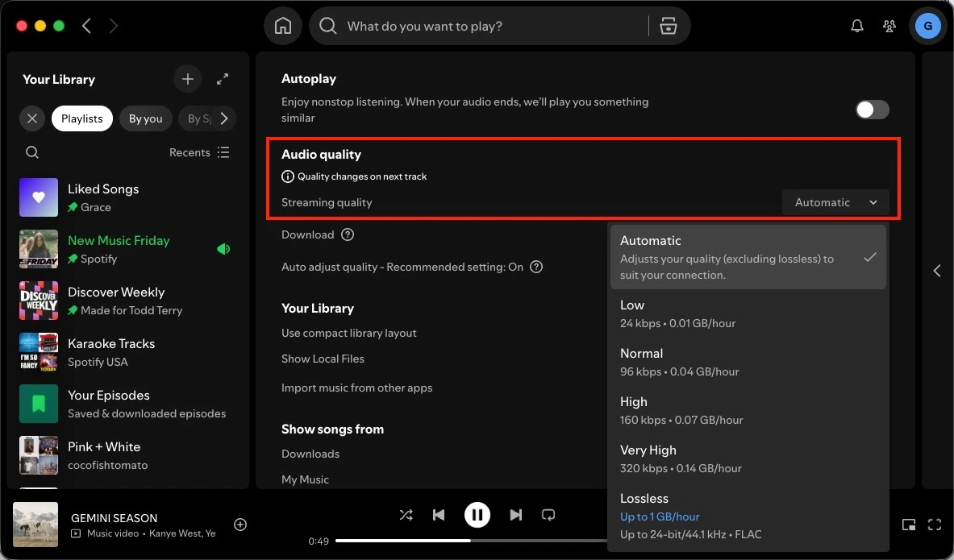This screenshot has height=560, width=954.
Task: Open the Friend Activity icon
Action: (x=889, y=26)
